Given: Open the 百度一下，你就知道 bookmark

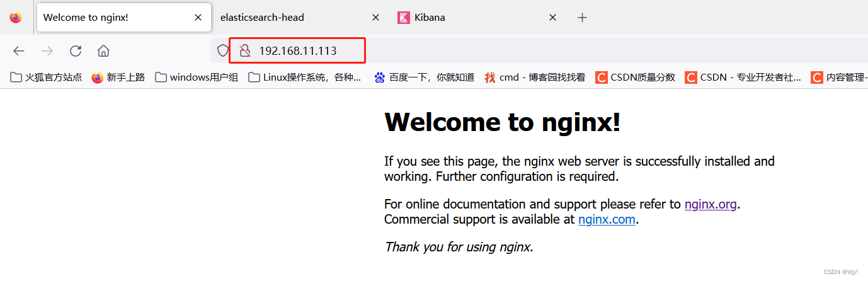Looking at the screenshot, I should point(424,77).
